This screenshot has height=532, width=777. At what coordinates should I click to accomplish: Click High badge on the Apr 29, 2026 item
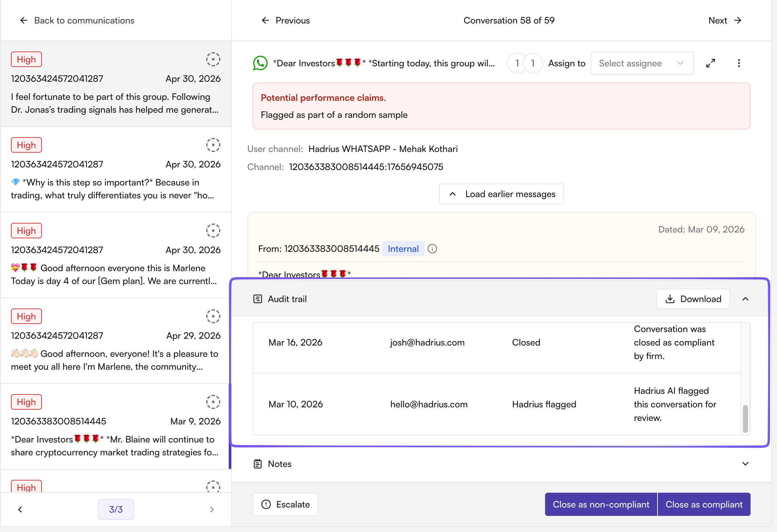[26, 316]
